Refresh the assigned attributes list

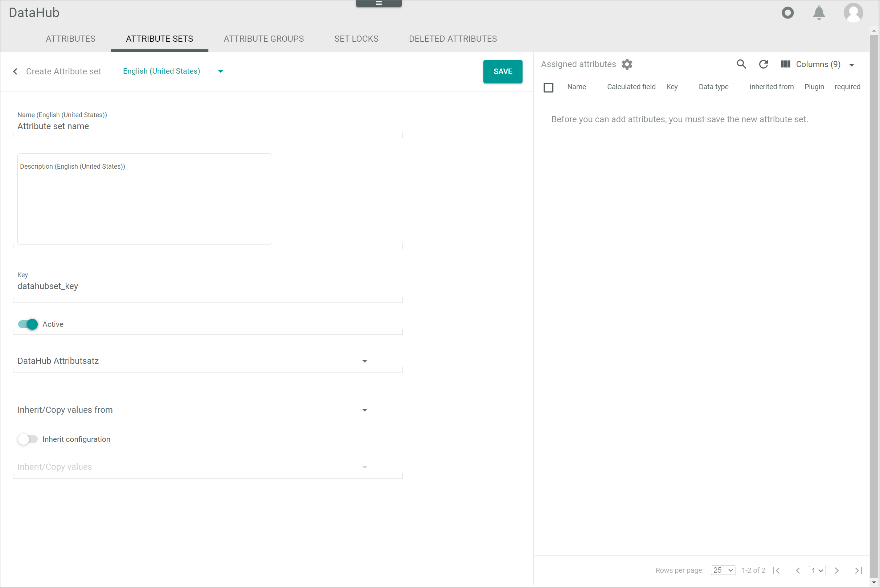click(x=764, y=64)
